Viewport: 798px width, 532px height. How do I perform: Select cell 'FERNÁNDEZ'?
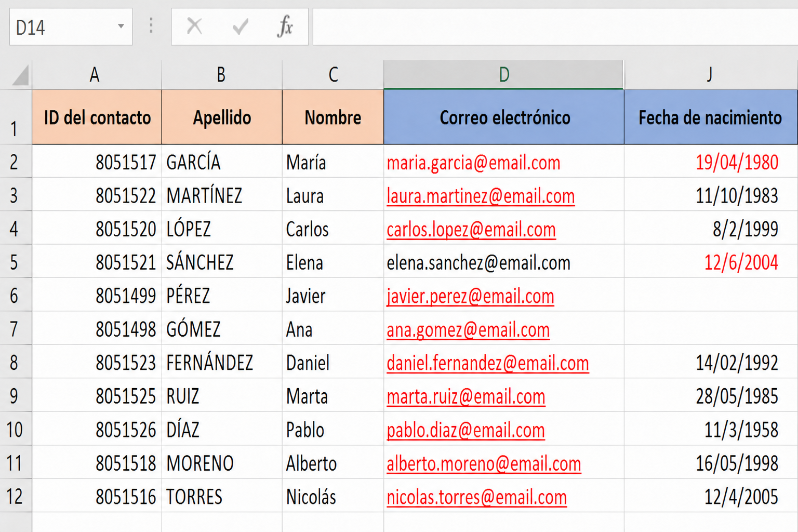(x=222, y=363)
